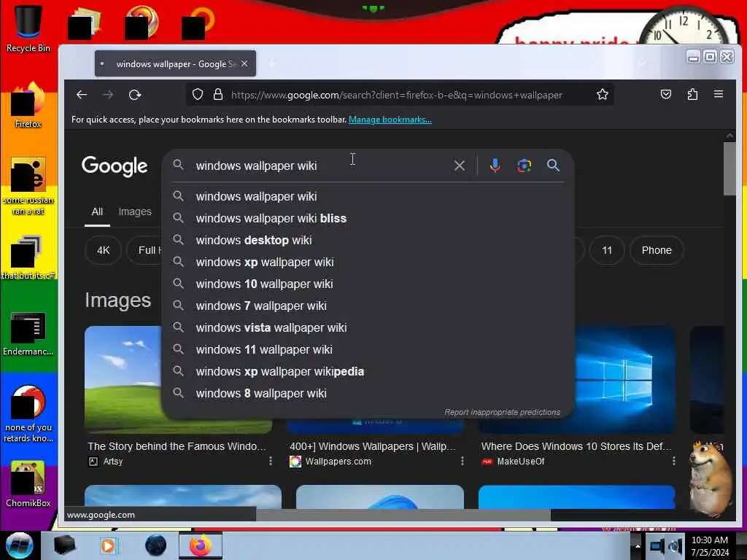
Task: Switch to the Images search tab
Action: tap(135, 211)
